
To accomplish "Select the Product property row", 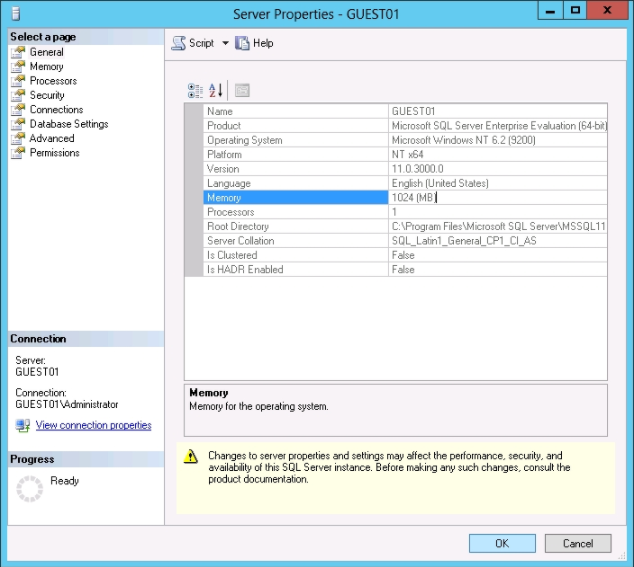I will pos(405,125).
